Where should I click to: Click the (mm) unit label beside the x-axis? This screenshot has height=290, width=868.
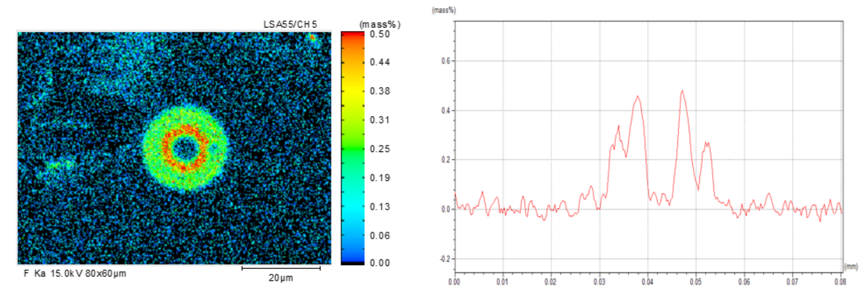click(851, 267)
